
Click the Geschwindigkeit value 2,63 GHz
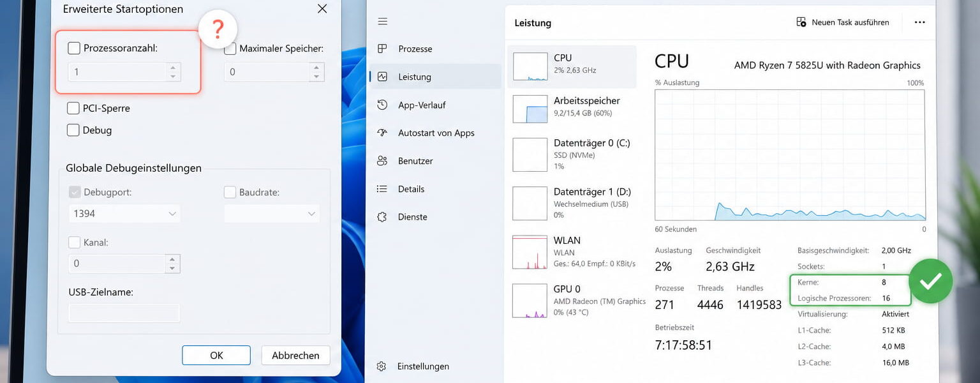pos(730,267)
